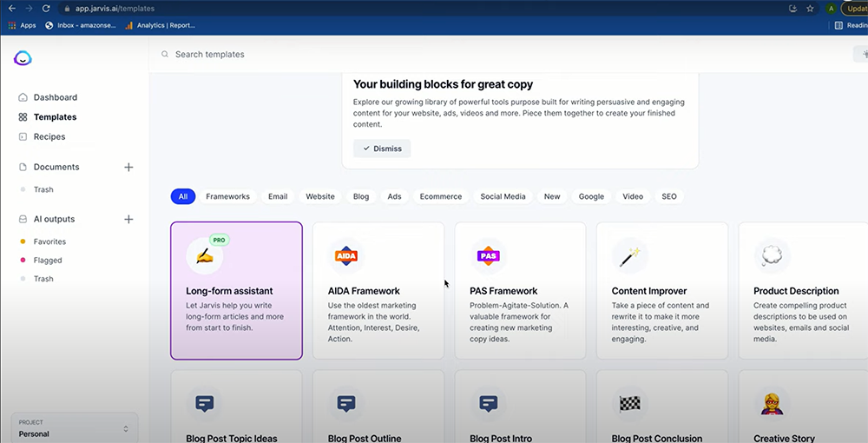Dismiss the building blocks banner
868x443 pixels.
pyautogui.click(x=382, y=149)
